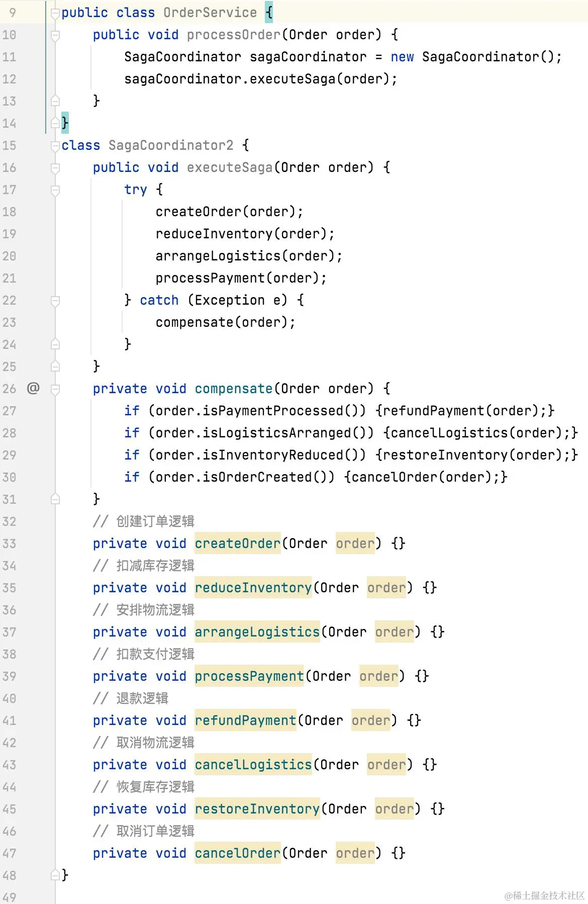Click the highlighted opening brace on line 9
588x904 pixels.
[269, 13]
